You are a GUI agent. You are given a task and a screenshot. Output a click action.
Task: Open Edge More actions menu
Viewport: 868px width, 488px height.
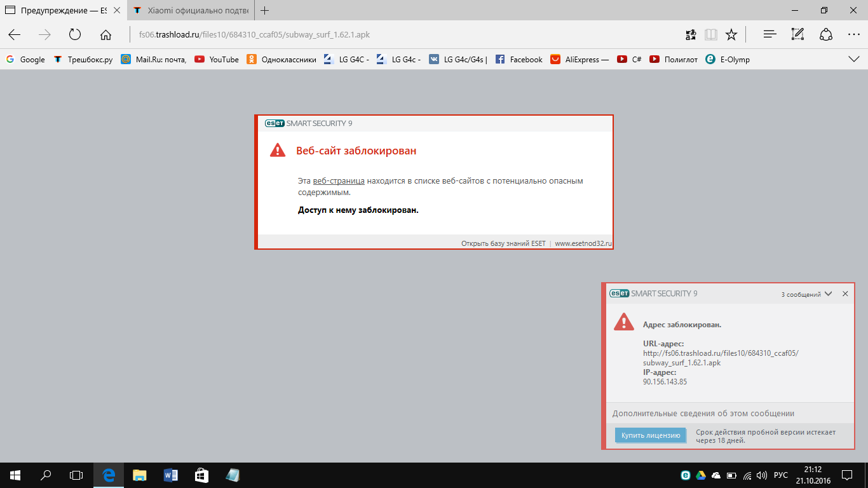click(854, 35)
